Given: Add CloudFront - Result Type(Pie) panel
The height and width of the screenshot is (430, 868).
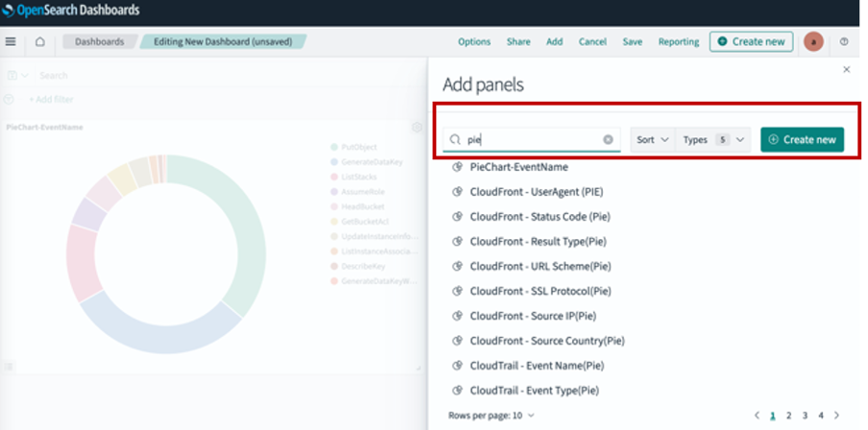Looking at the screenshot, I should [x=538, y=242].
